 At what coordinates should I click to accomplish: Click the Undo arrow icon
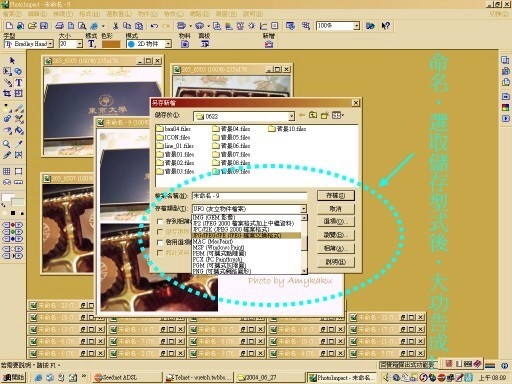[x=154, y=26]
